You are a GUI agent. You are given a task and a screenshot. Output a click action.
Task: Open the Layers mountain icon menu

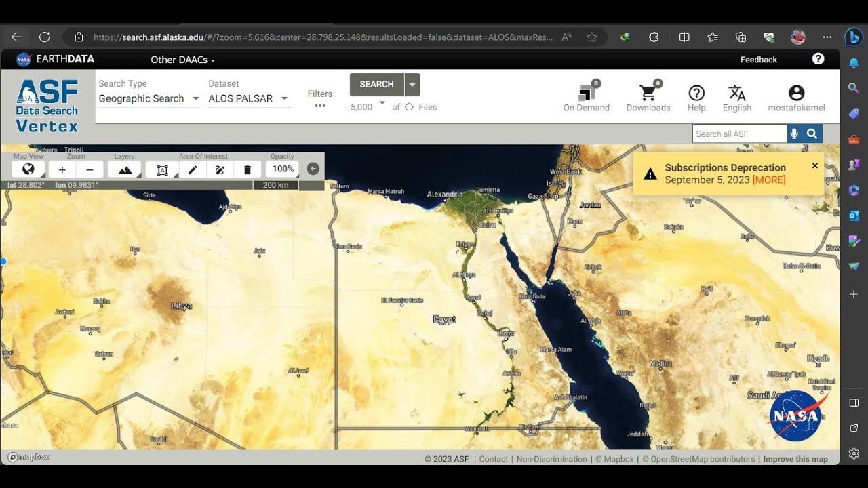point(125,169)
